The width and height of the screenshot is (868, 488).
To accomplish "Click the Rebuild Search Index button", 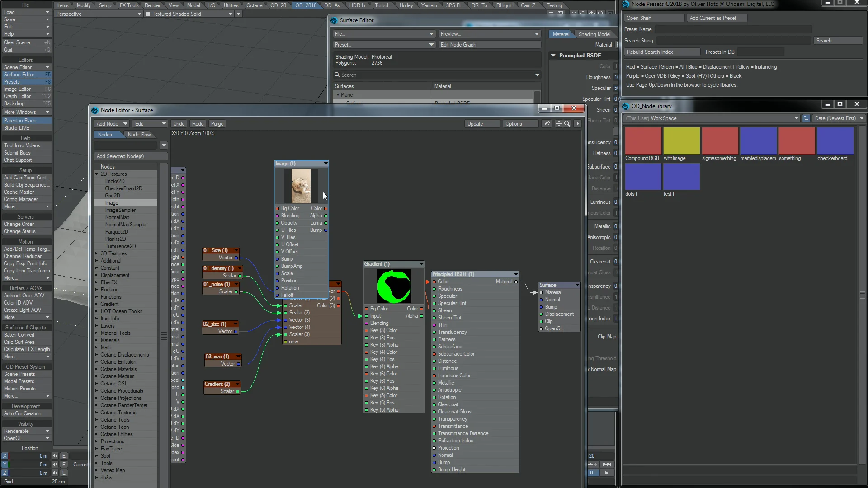I will tap(662, 52).
